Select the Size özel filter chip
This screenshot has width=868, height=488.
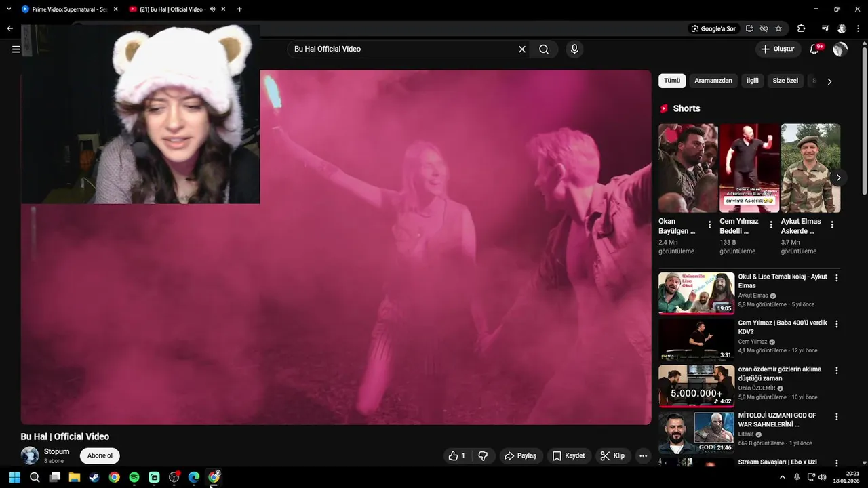pyautogui.click(x=785, y=81)
